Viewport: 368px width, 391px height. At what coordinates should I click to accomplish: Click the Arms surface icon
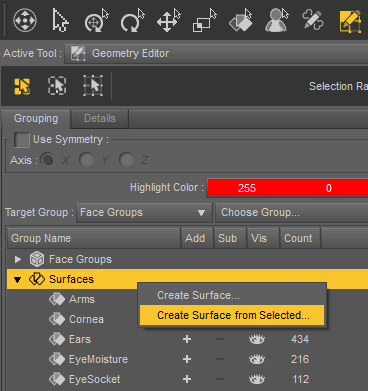57,299
